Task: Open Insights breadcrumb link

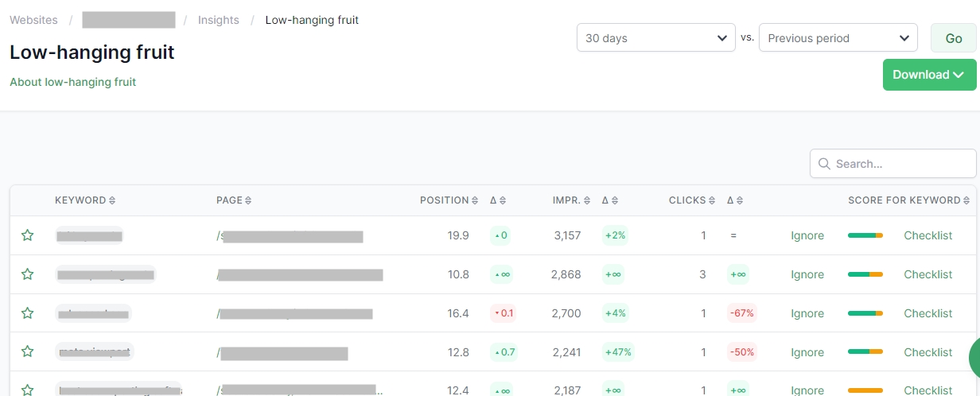Action: [x=219, y=20]
